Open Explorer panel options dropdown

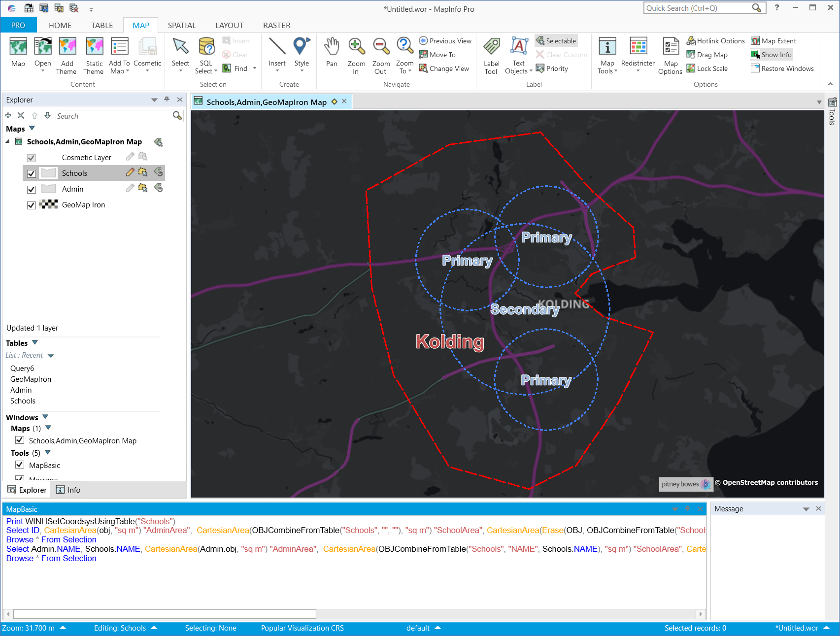pos(154,100)
